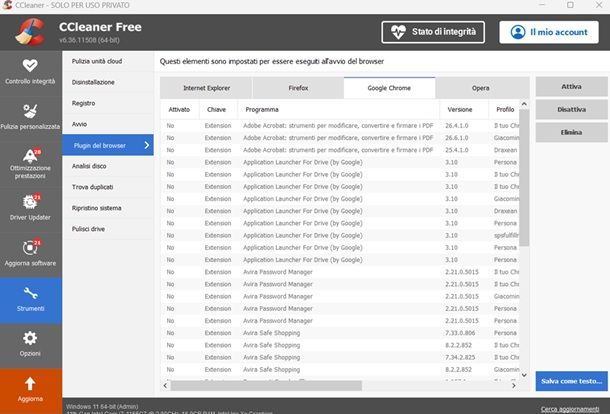Click vertical scrollbar down arrow
This screenshot has width=610, height=414.
pos(524,375)
